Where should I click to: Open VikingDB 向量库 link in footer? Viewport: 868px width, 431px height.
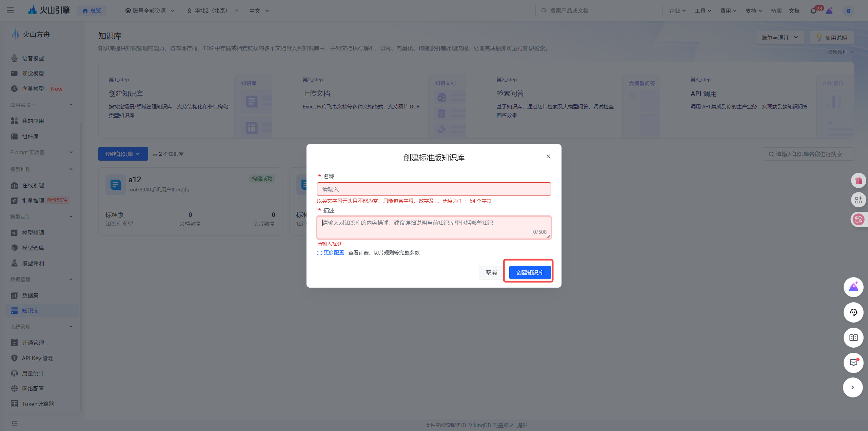(491, 425)
